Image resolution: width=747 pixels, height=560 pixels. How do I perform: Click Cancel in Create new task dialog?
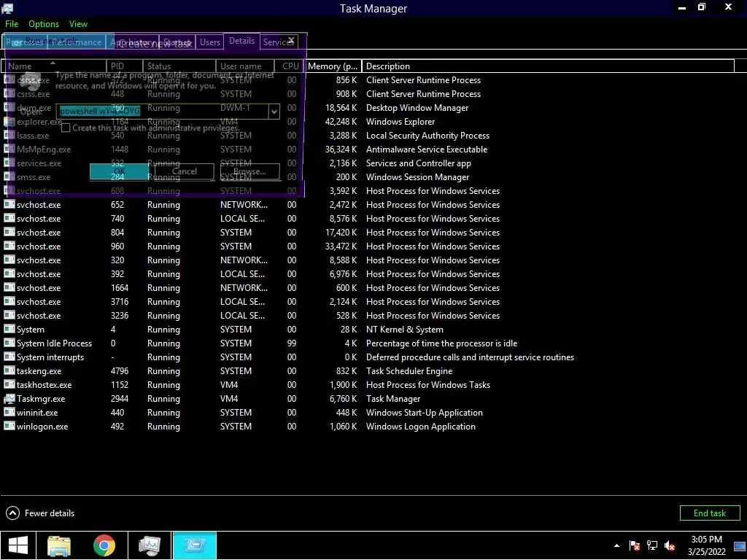185,171
